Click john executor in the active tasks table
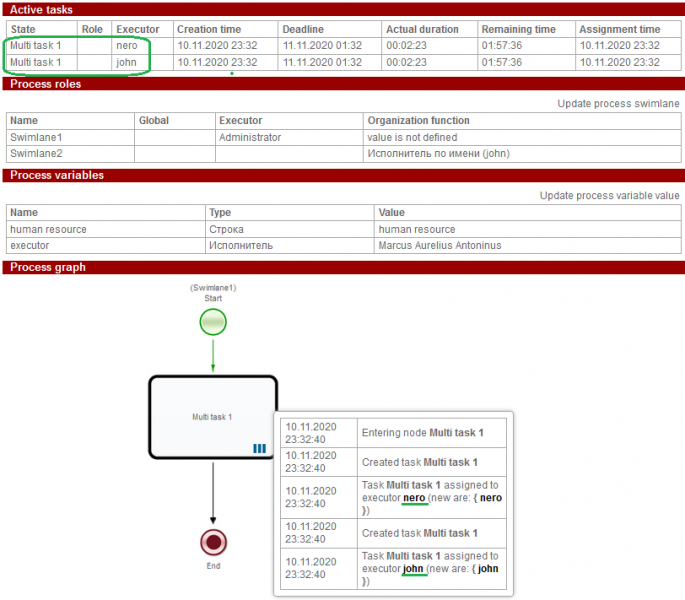Viewport: 685px width, 600px height. [125, 62]
